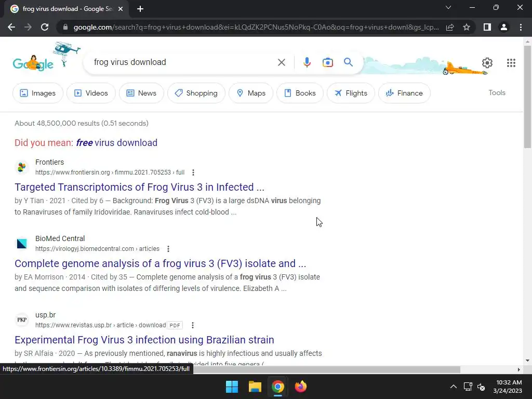The height and width of the screenshot is (399, 532).
Task: Open Chrome side panel
Action: click(487, 27)
